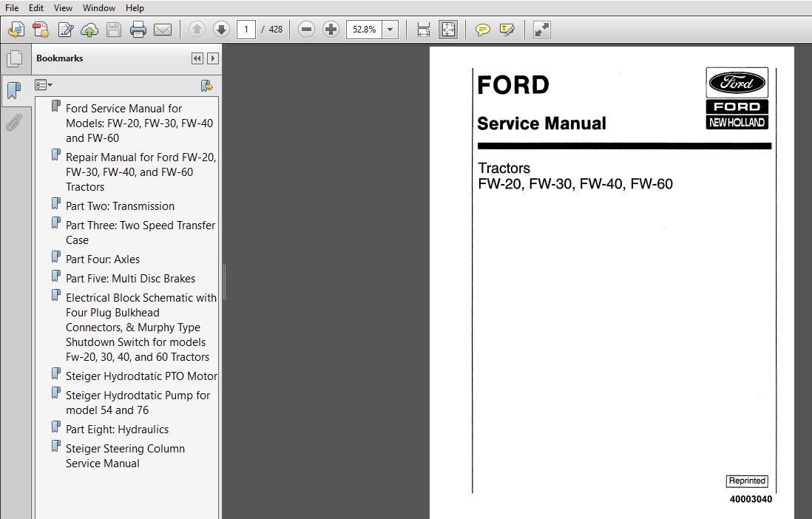The width and height of the screenshot is (812, 519).
Task: Go to previous page up arrow
Action: (x=197, y=30)
